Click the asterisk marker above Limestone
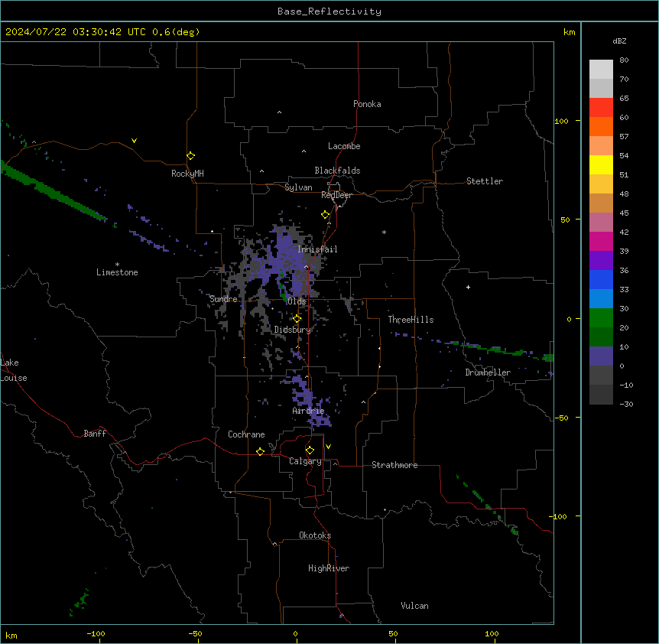Screen dimensions: 659x644 (117, 265)
